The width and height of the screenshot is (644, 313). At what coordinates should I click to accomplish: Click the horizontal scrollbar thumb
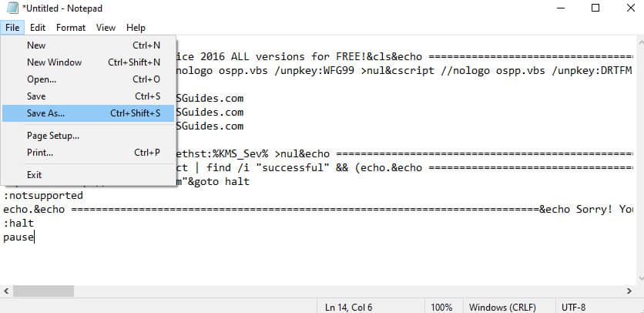[x=43, y=291]
